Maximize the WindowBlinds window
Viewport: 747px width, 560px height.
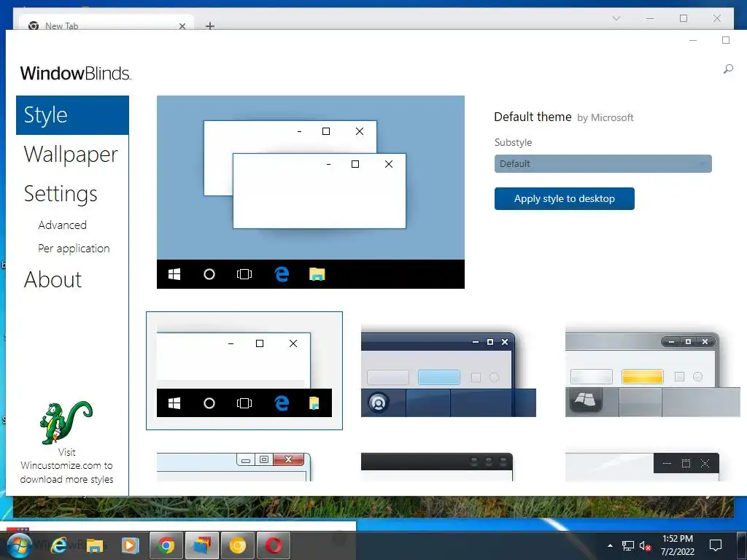click(726, 41)
